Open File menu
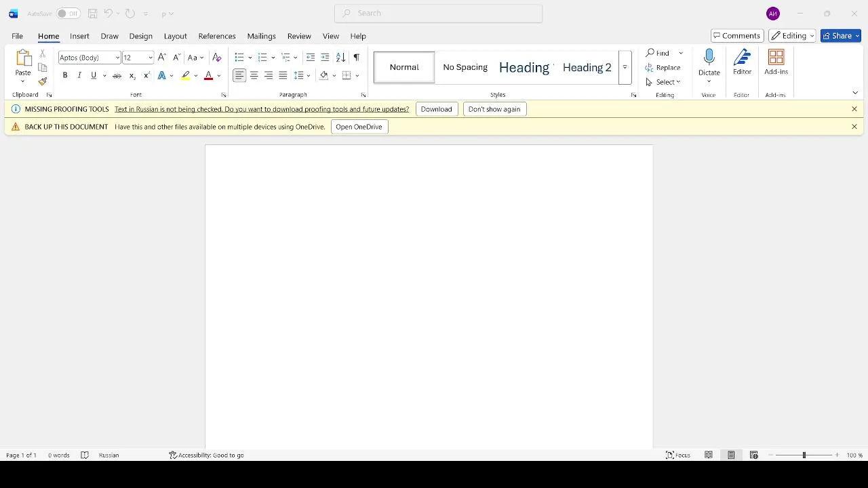The height and width of the screenshot is (488, 868). [x=18, y=36]
